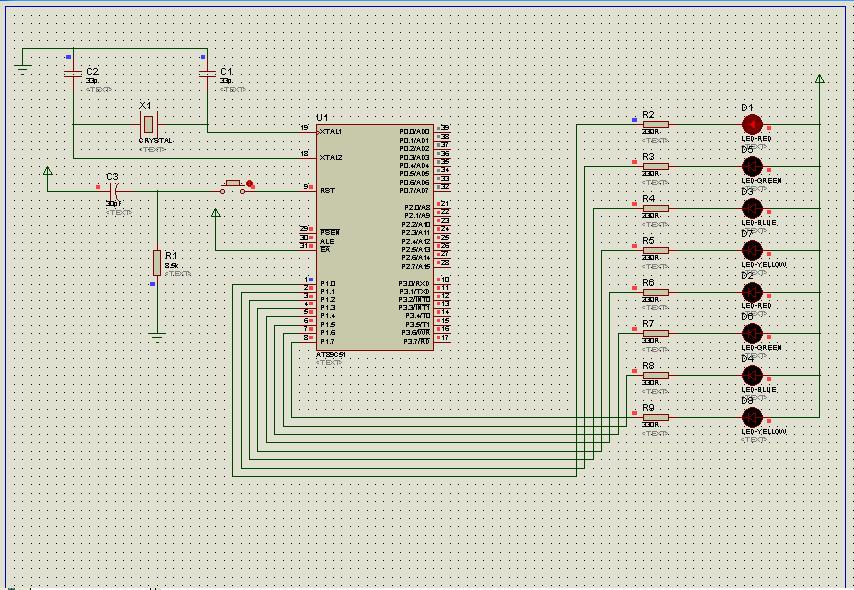Viewport: 854px width, 590px height.
Task: Click the D1 red LED symbol
Action: pos(752,125)
